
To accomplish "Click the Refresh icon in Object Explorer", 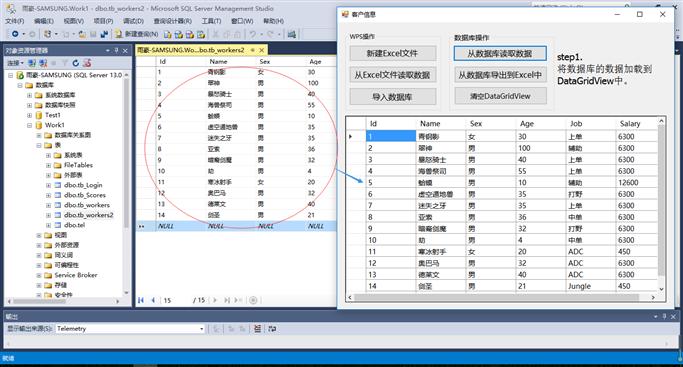I will coord(76,63).
